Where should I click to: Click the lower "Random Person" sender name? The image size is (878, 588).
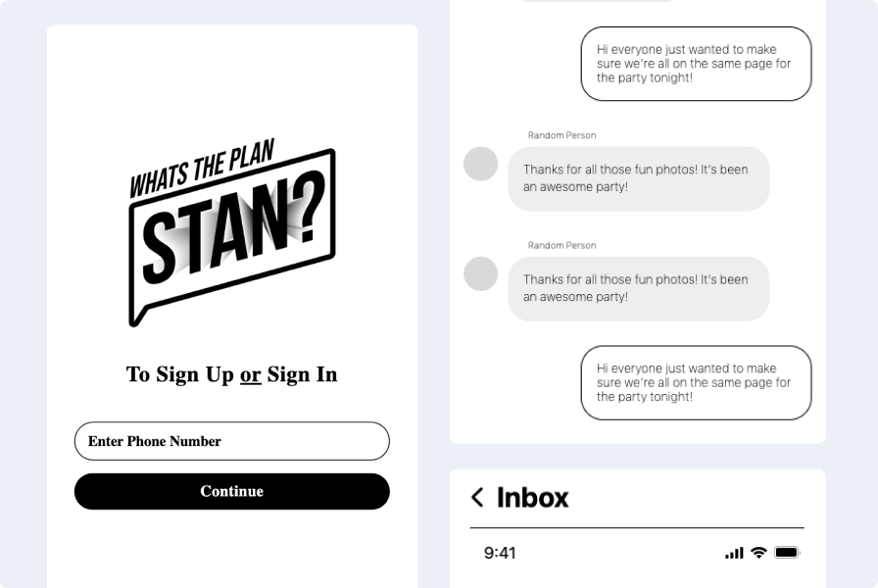click(x=561, y=245)
